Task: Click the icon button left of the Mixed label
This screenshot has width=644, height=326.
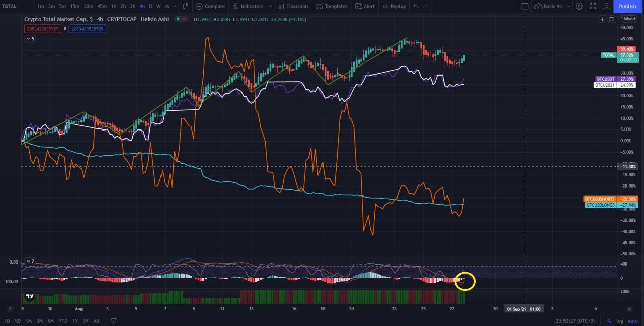Action: tap(611, 19)
